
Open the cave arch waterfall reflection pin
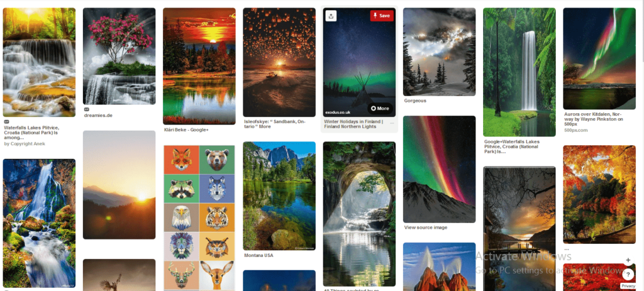(359, 214)
